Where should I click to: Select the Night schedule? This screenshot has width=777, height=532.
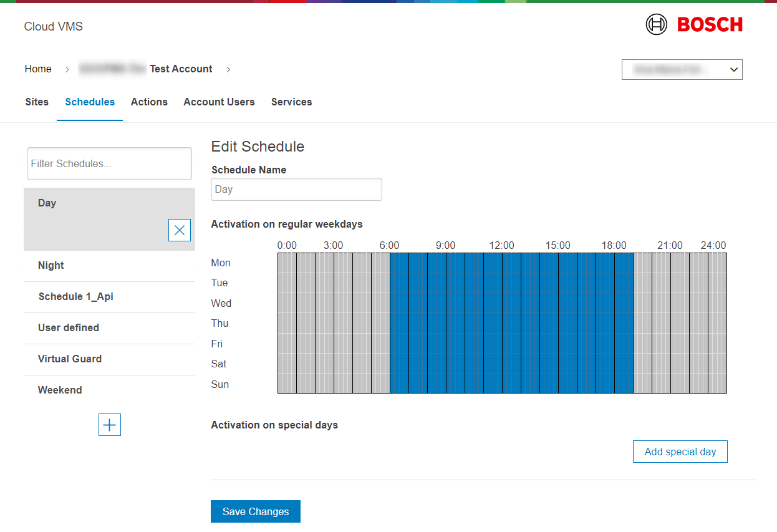tap(51, 266)
